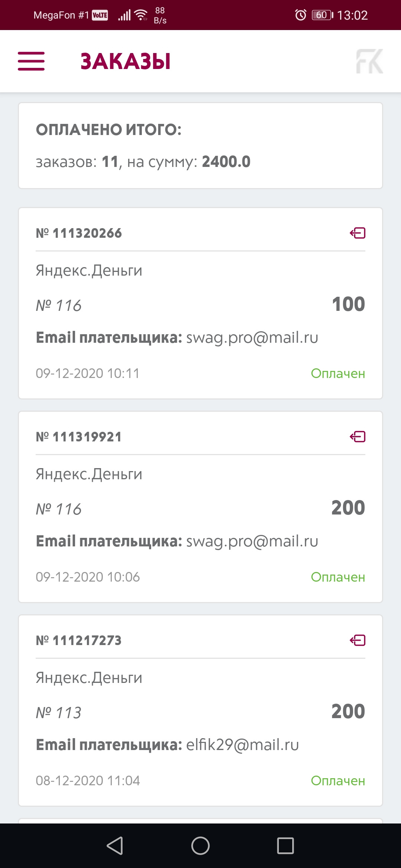Viewport: 401px width, 868px height.
Task: Tap the alarm icon in status bar
Action: 300,15
